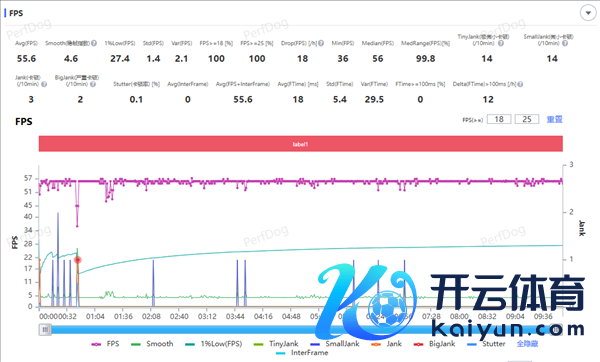Click the Min(FPS) value 36
Image resolution: width=600 pixels, height=362 pixels.
pos(343,59)
